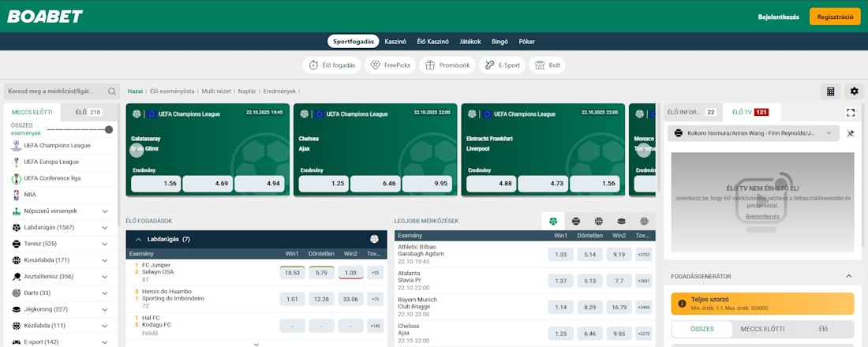Select the ice hockey puck filter icon
868x347 pixels.
pyautogui.click(x=622, y=222)
